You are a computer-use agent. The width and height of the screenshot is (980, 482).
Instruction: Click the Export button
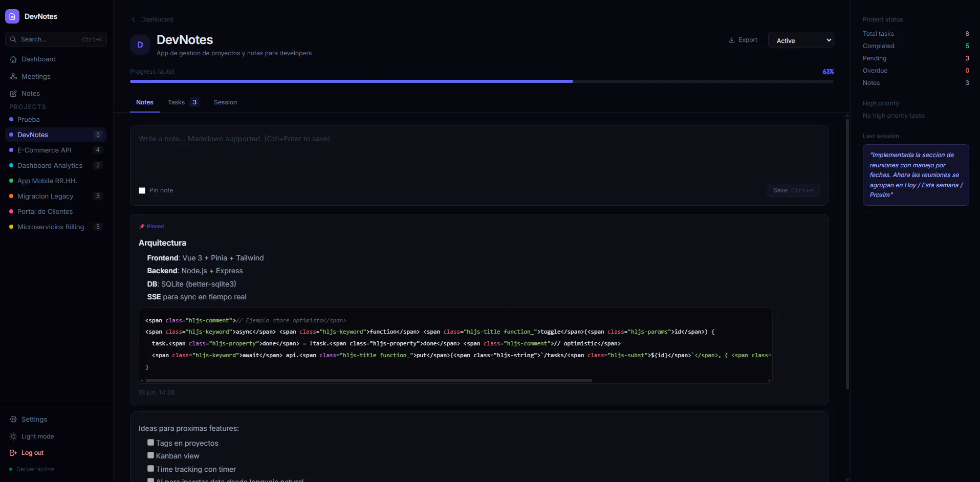click(743, 40)
